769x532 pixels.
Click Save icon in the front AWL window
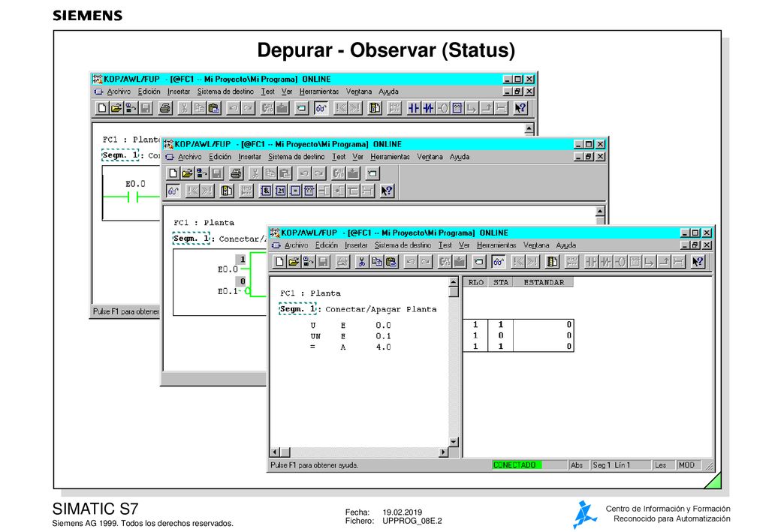click(x=323, y=262)
